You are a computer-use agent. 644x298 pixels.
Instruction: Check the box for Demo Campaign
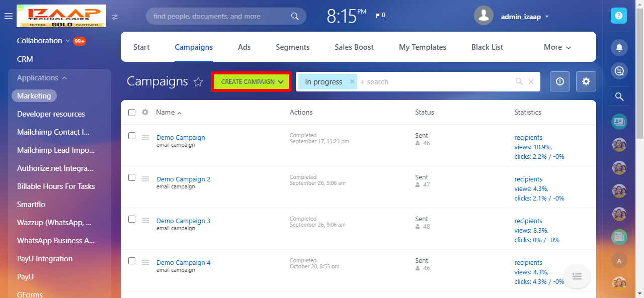click(x=132, y=136)
